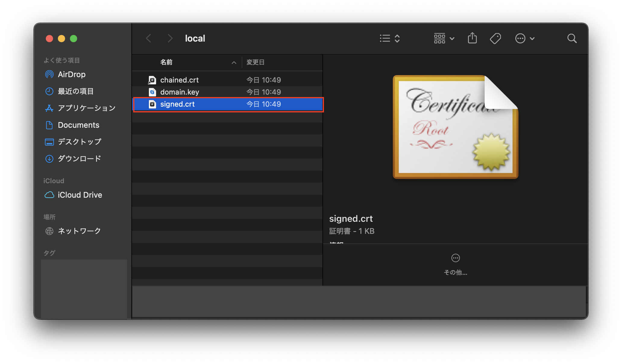Click the chained.crt file icon
This screenshot has height=364, width=622.
[x=152, y=80]
